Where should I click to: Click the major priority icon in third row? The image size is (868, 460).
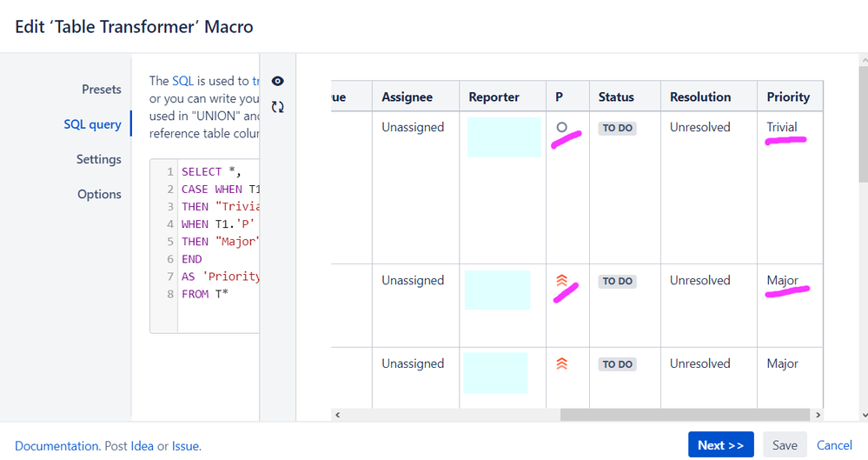[x=561, y=364]
